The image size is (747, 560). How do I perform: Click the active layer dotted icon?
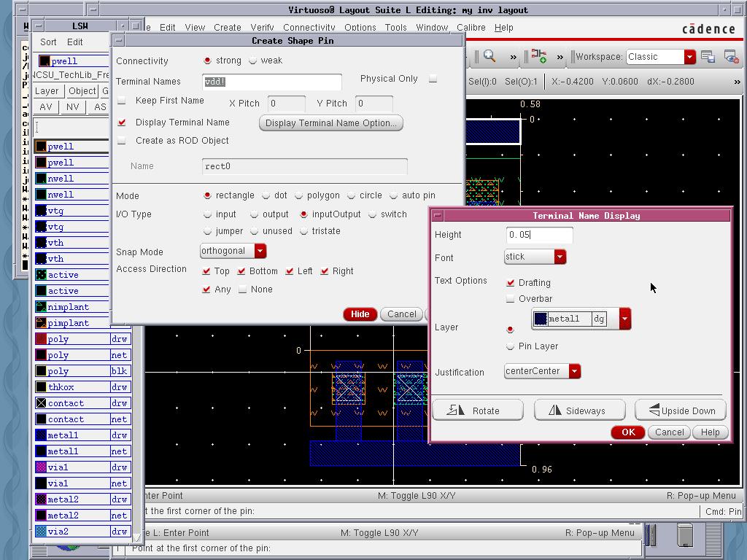point(41,275)
